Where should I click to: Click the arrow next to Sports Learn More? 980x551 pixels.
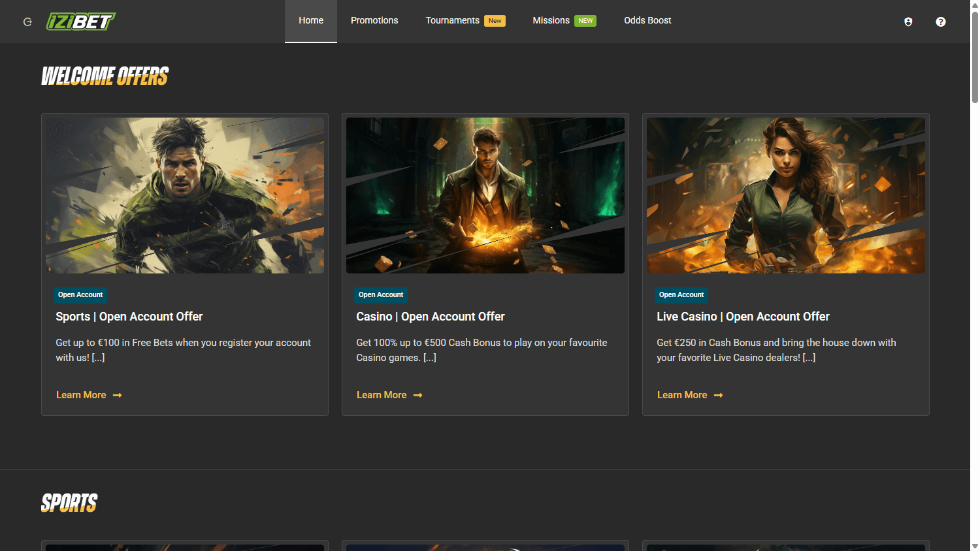(118, 395)
